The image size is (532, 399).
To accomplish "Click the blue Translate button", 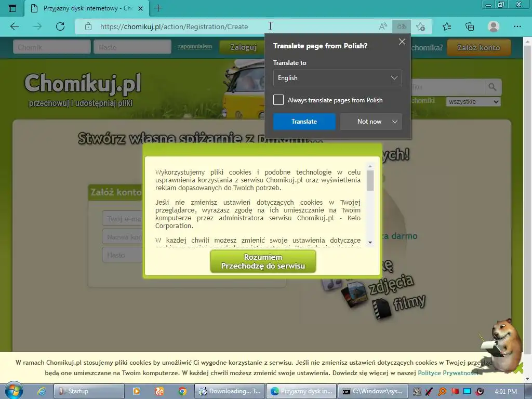I will (x=304, y=122).
